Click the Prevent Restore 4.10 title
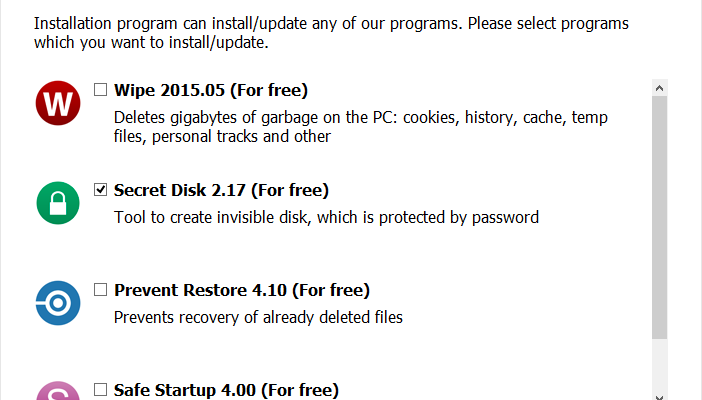 coord(242,290)
